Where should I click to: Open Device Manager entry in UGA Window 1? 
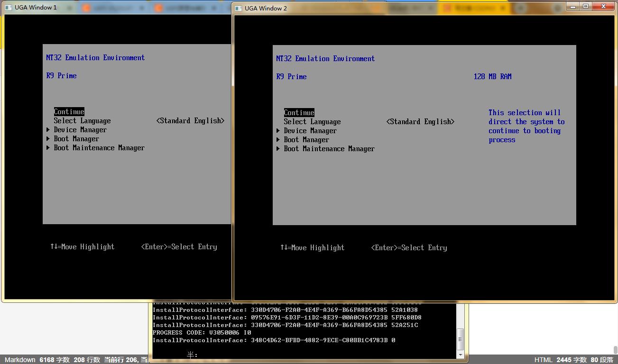[x=80, y=130]
